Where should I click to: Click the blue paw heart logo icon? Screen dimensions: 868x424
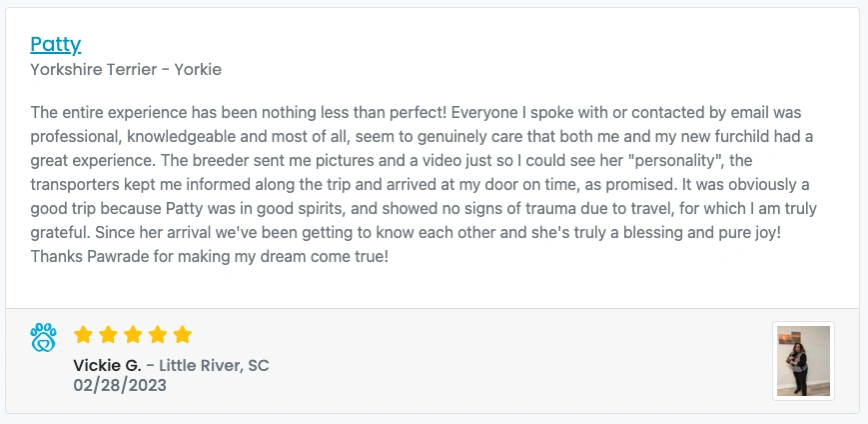point(43,338)
